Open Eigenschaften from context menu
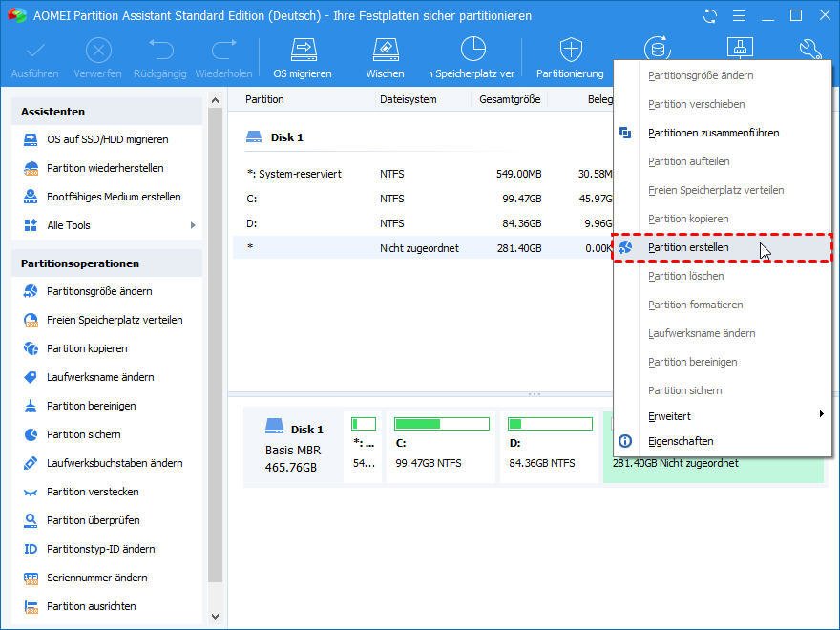Image resolution: width=840 pixels, height=630 pixels. click(x=723, y=441)
